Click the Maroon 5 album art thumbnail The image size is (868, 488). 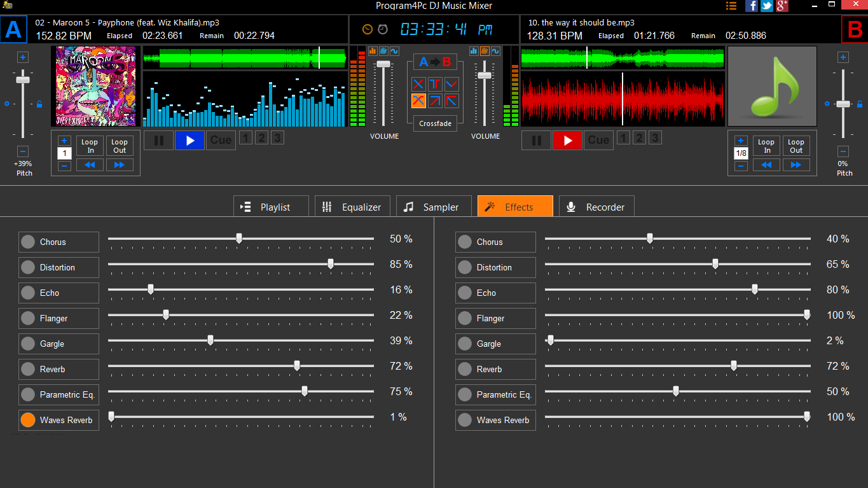click(x=95, y=86)
